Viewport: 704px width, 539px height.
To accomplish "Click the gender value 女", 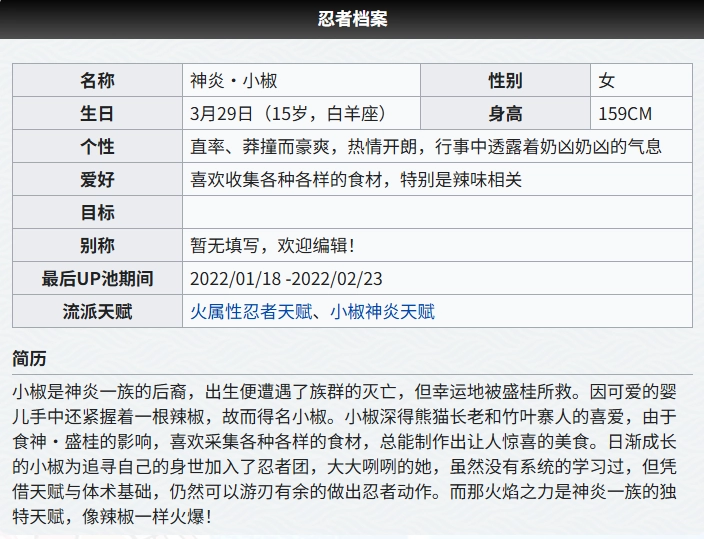I will pyautogui.click(x=607, y=81).
